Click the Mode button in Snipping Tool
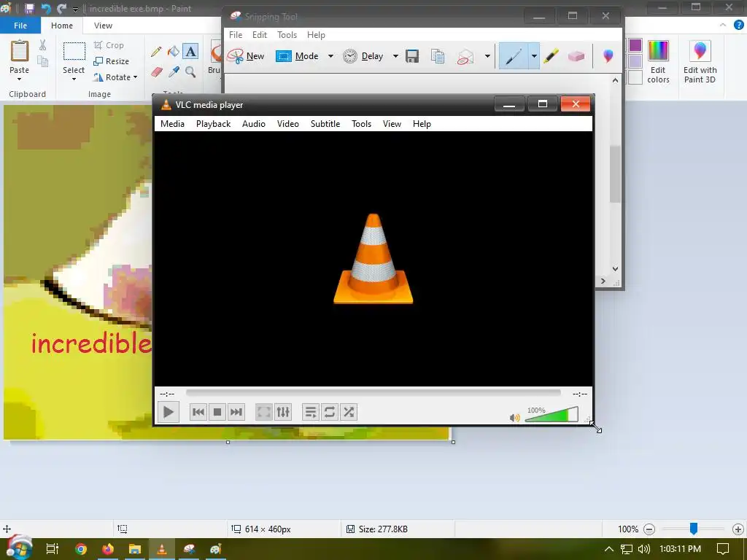Viewport: 747px width, 560px height. point(298,56)
